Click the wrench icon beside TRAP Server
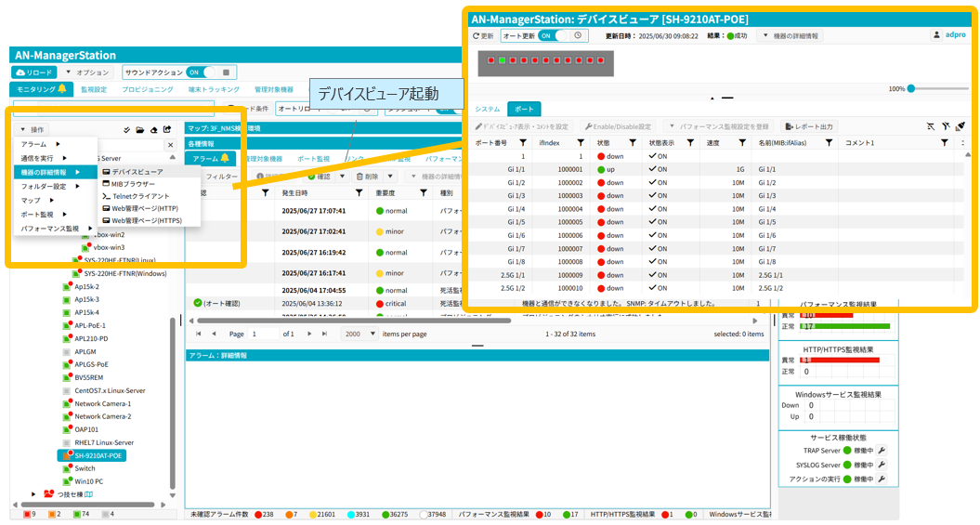The height and width of the screenshot is (525, 980). [882, 451]
